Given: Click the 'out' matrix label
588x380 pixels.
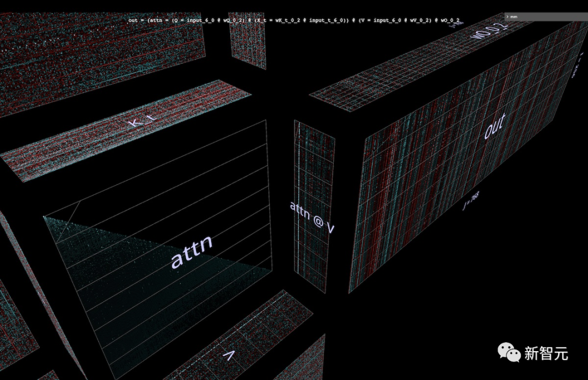Looking at the screenshot, I should 494,126.
